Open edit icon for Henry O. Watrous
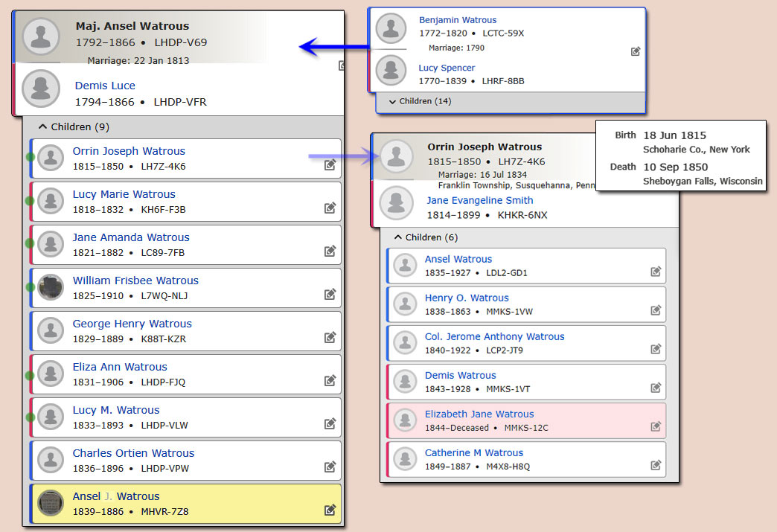The height and width of the screenshot is (532, 777). [656, 311]
